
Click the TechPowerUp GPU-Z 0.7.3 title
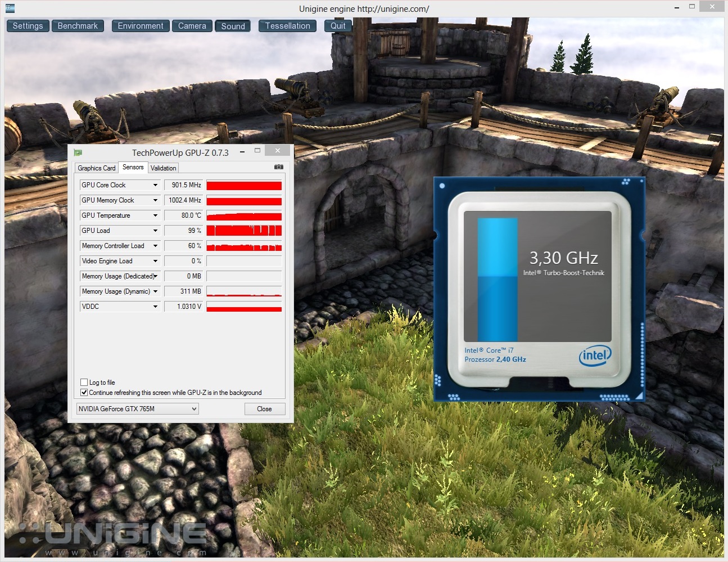pos(180,152)
